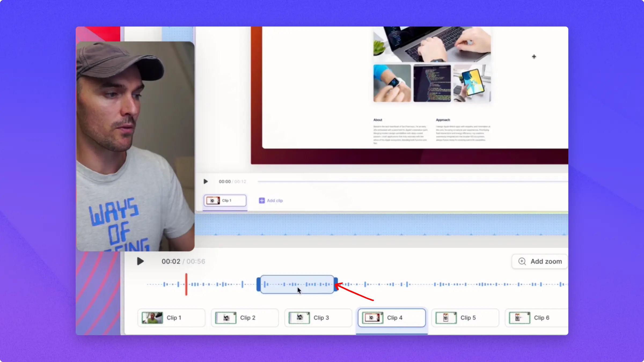Click the Clip 4 thumbnail image
The width and height of the screenshot is (644, 362).
(x=373, y=318)
